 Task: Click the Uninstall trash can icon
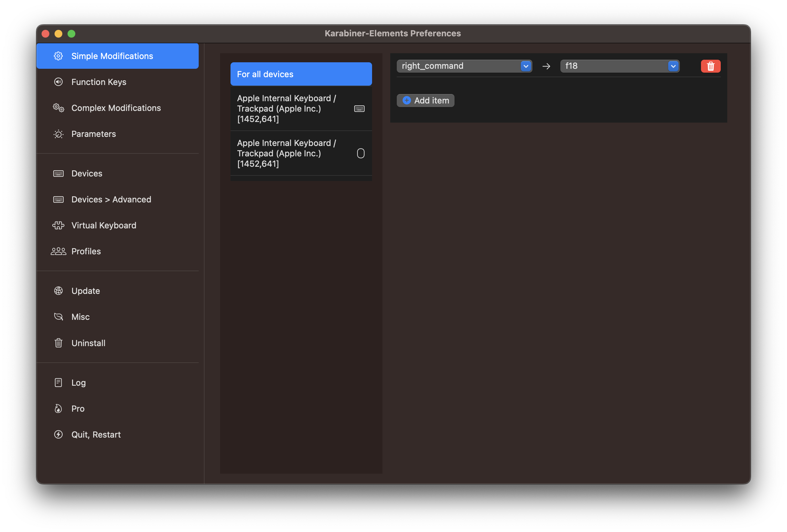pos(58,343)
